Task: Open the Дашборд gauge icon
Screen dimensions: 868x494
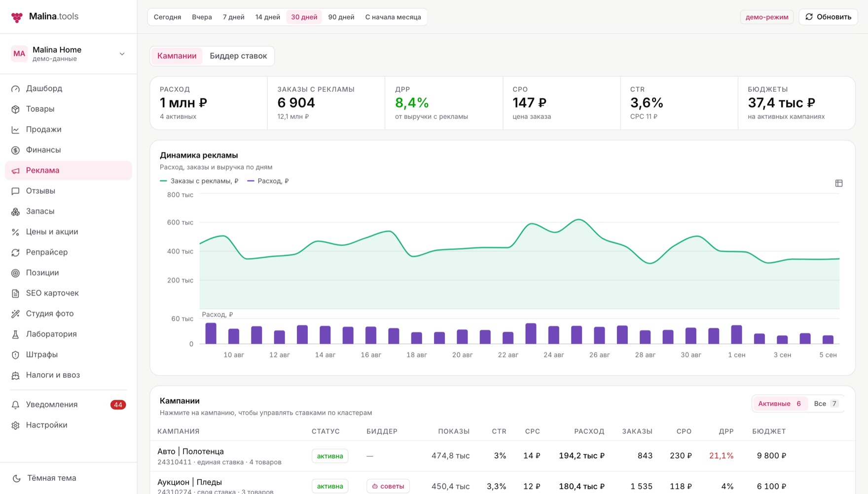Action: tap(16, 89)
